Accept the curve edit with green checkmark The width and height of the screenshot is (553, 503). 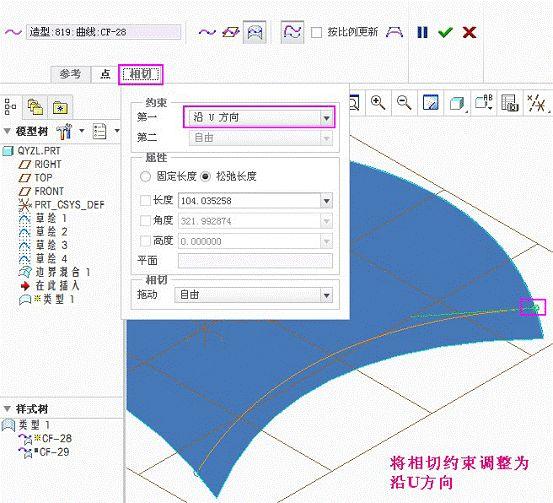point(445,32)
